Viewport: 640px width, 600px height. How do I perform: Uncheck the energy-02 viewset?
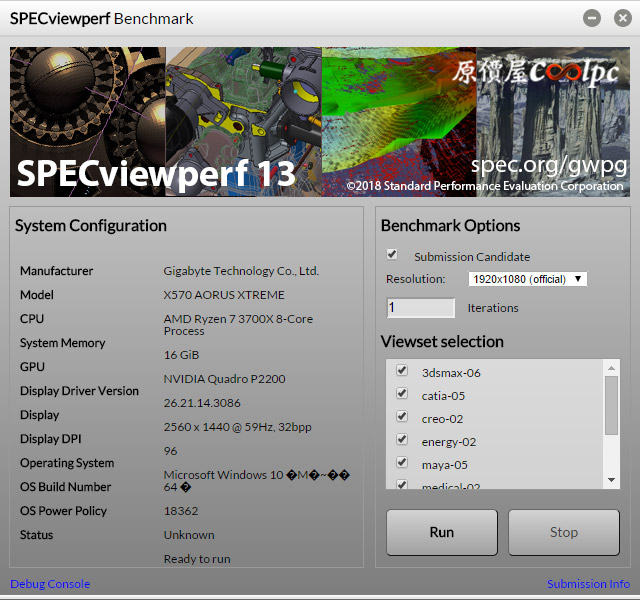coord(402,439)
